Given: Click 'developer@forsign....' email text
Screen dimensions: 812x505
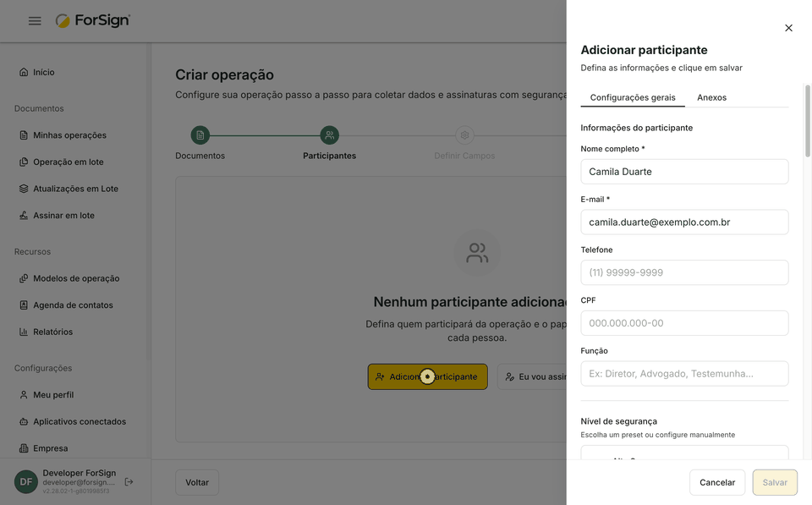Looking at the screenshot, I should [x=79, y=482].
